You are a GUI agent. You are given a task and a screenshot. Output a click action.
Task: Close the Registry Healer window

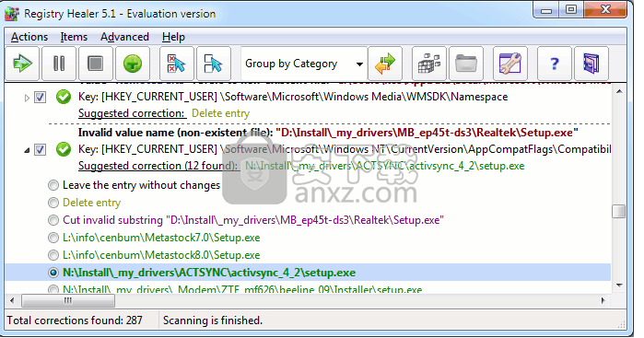pos(605,10)
